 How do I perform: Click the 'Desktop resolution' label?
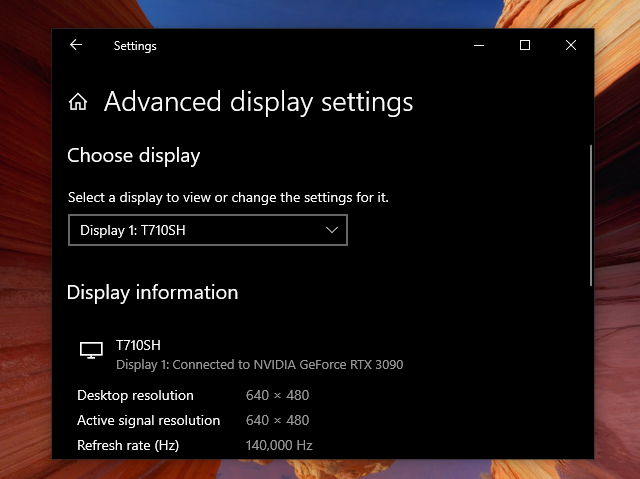pyautogui.click(x=136, y=395)
